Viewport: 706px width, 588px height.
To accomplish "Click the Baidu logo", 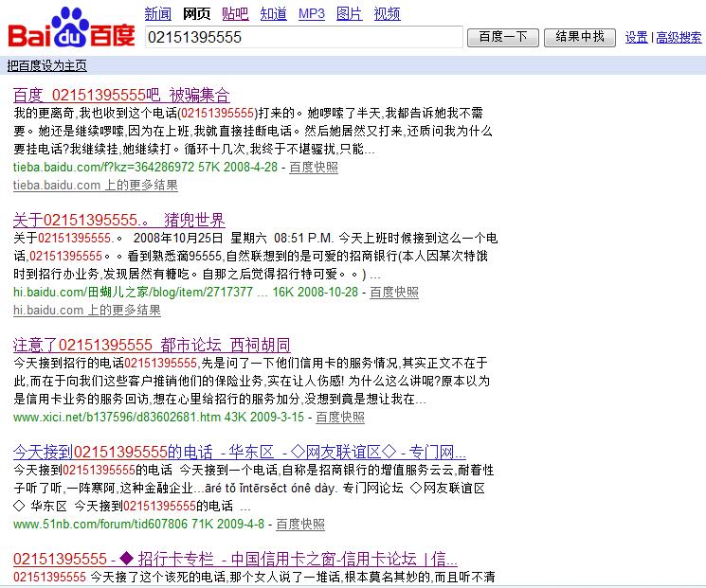I will click(71, 27).
